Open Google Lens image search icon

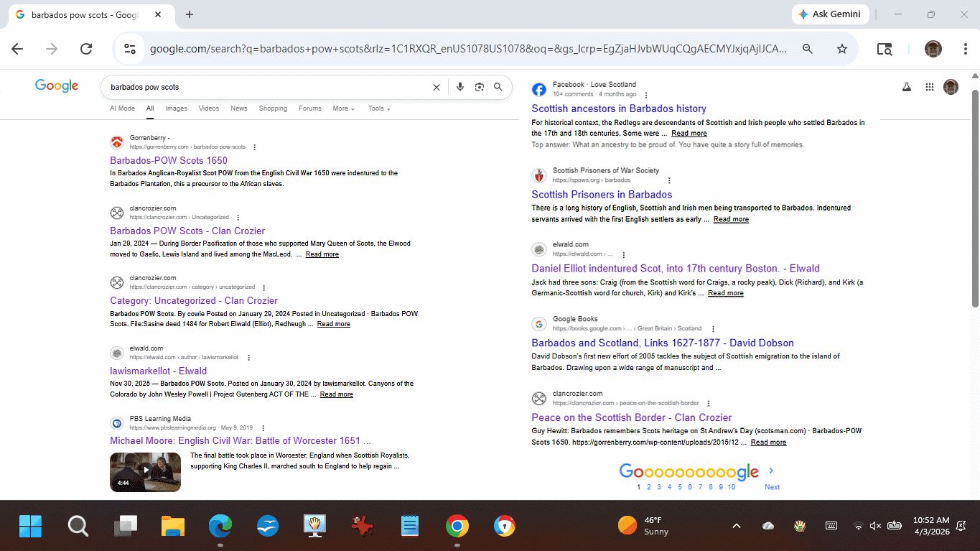click(479, 87)
